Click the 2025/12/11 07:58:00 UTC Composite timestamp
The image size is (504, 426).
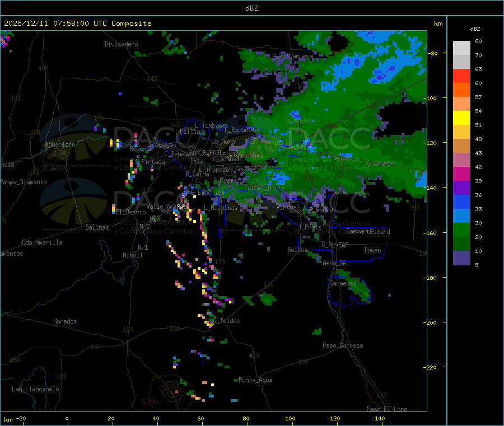click(x=77, y=24)
